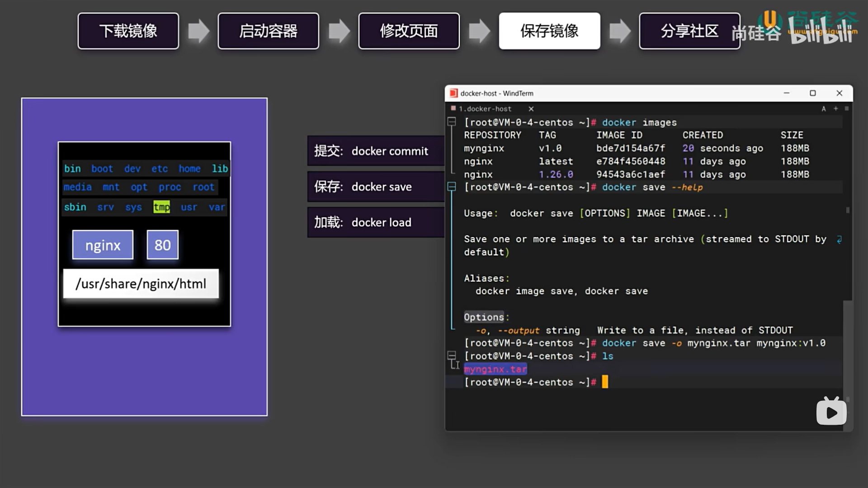Click the 'Options' heading in help output
The image size is (868, 488).
coord(484,317)
